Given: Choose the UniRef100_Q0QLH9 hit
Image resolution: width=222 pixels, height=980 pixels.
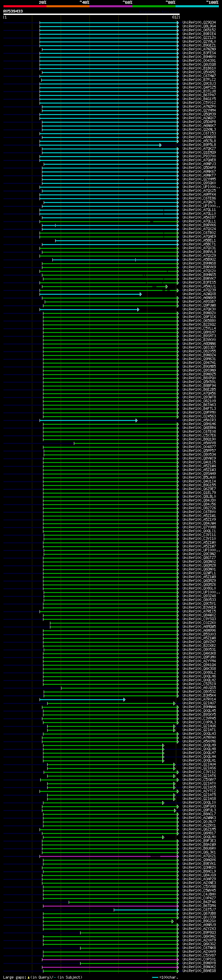Looking at the screenshot, I should pyautogui.click(x=199, y=745).
